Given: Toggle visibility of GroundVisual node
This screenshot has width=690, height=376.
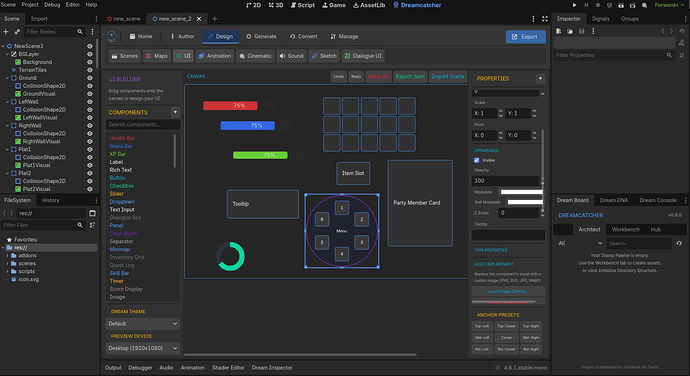Looking at the screenshot, I should coord(90,94).
